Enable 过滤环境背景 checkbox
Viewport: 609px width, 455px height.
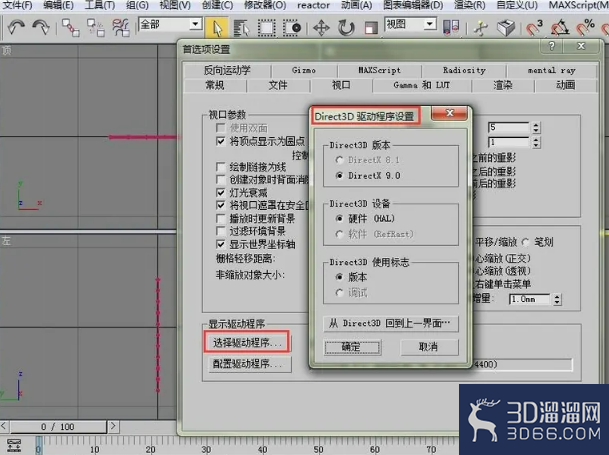pos(221,231)
